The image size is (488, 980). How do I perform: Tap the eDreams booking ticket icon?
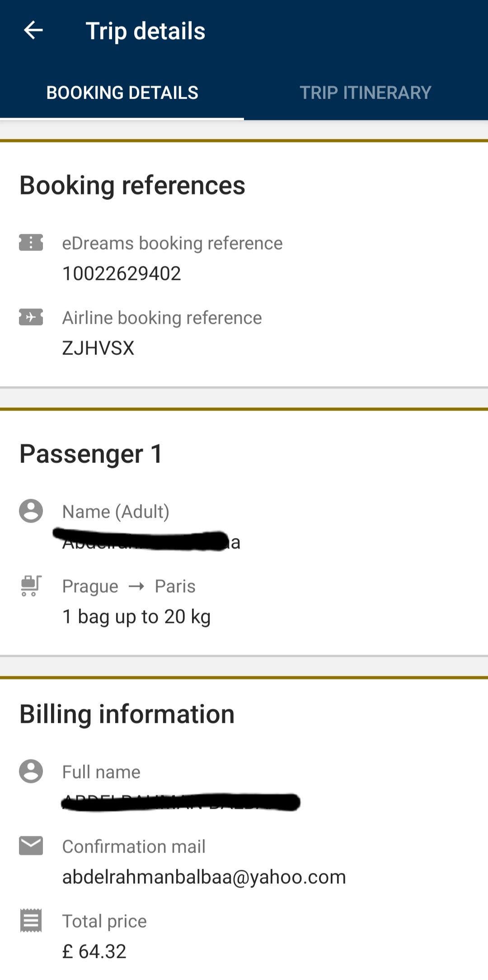[31, 242]
